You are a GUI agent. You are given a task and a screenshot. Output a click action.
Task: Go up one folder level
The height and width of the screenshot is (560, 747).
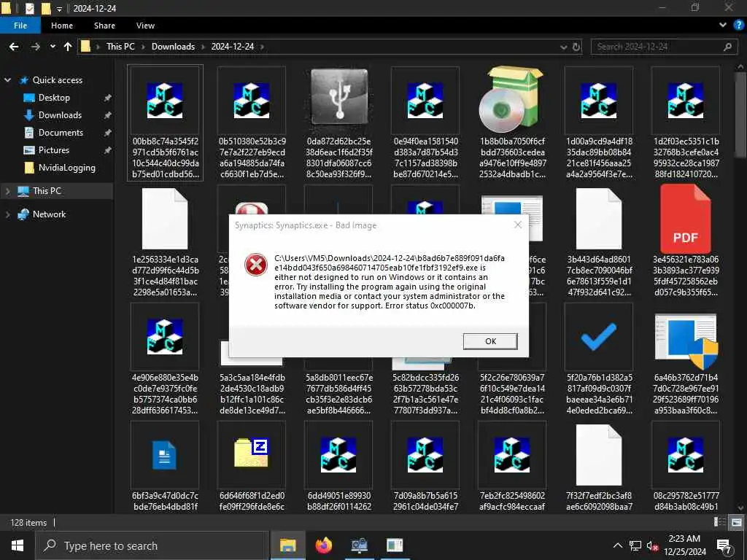68,47
